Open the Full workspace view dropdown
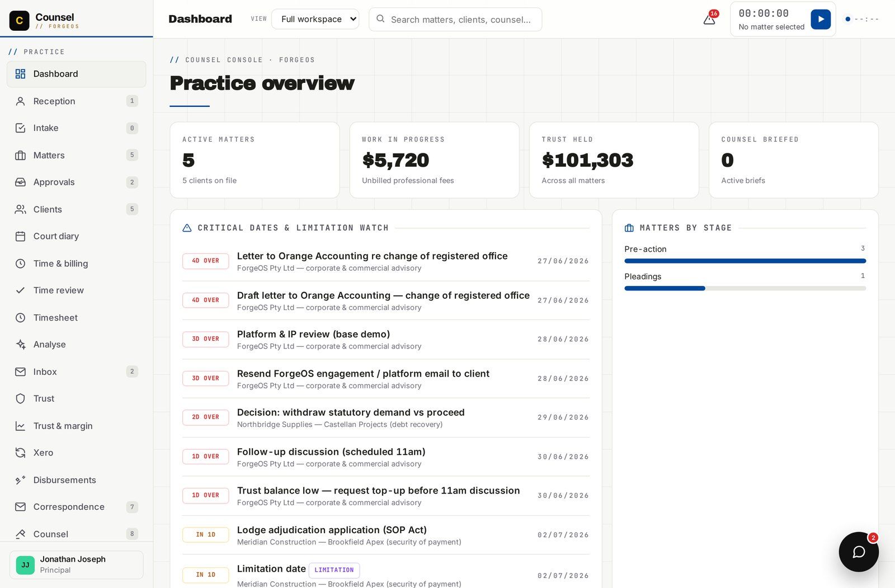This screenshot has width=895, height=588. [315, 19]
